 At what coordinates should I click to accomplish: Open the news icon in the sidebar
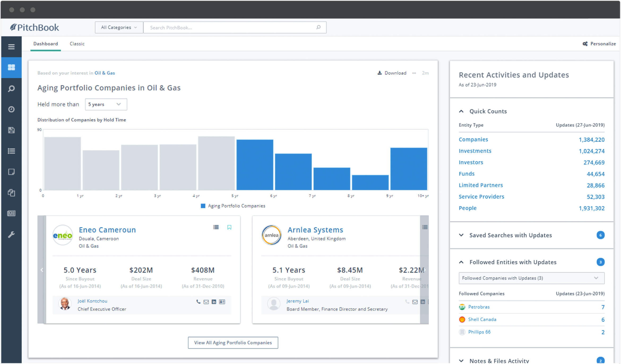[11, 213]
